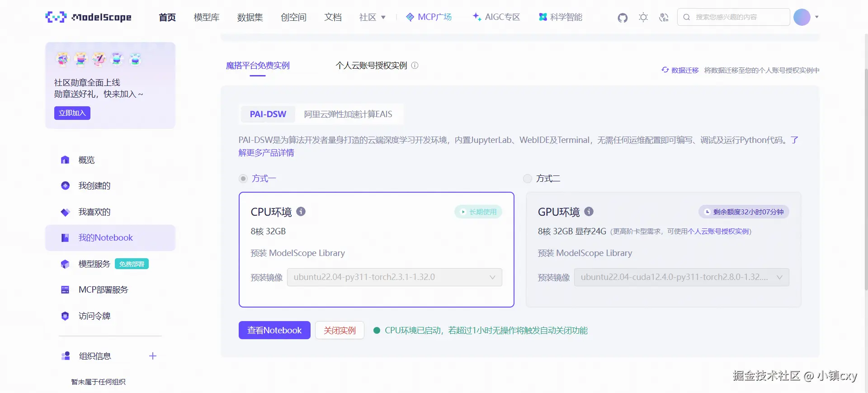The image size is (868, 393).
Task: Click the CPU环境 info icon
Action: [x=301, y=211]
